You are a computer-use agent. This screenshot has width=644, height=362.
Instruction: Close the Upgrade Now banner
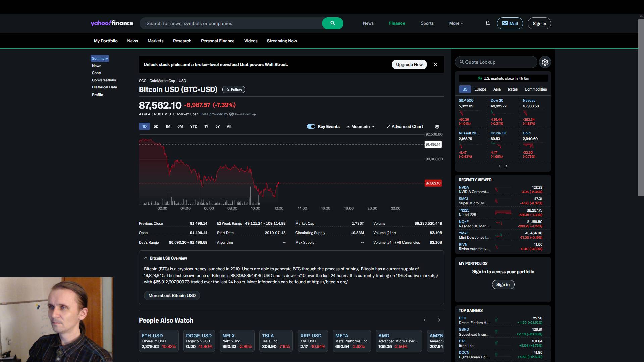point(435,64)
